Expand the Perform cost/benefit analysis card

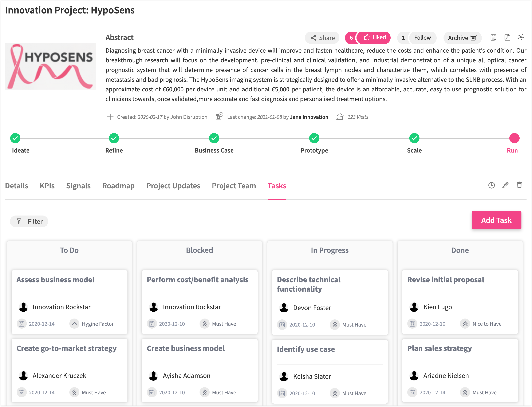[x=197, y=280]
